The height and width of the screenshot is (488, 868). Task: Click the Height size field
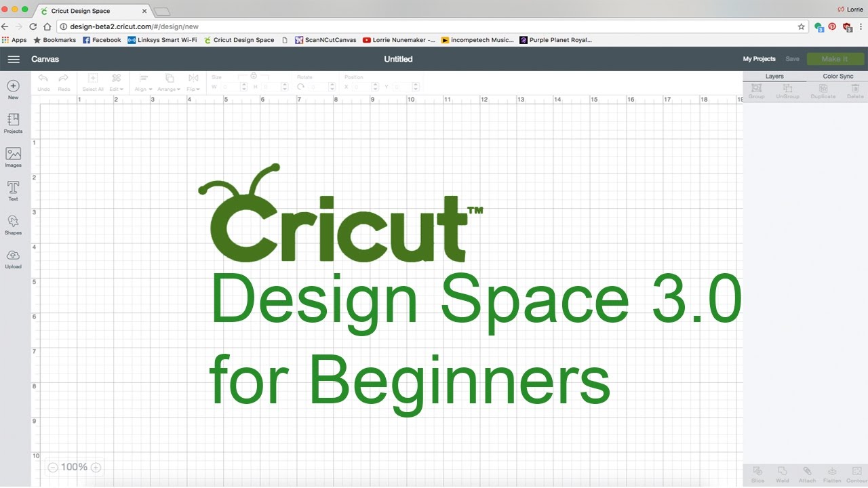(271, 87)
